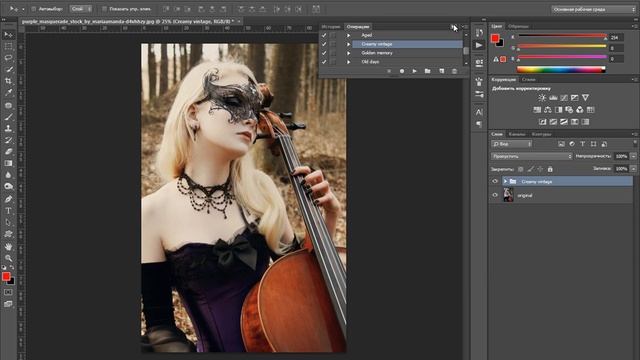640x360 pixels.
Task: Select the Horizontal Type tool
Action: tap(8, 211)
